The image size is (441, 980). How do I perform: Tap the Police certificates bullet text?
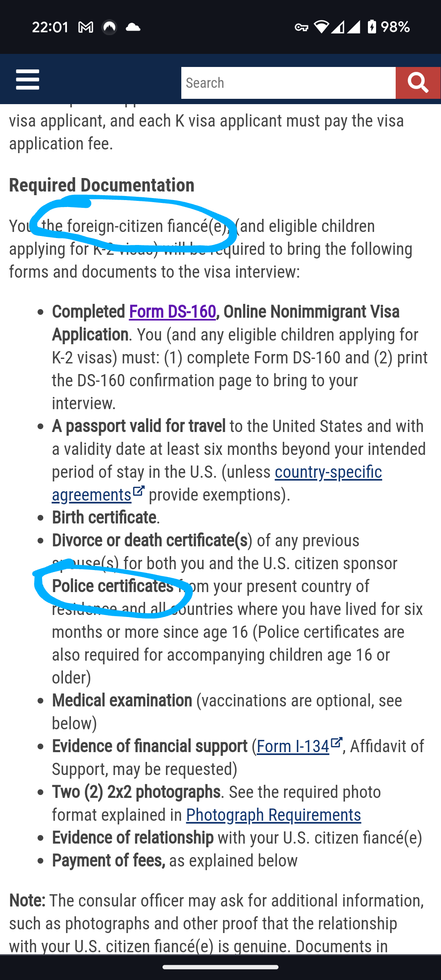113,586
